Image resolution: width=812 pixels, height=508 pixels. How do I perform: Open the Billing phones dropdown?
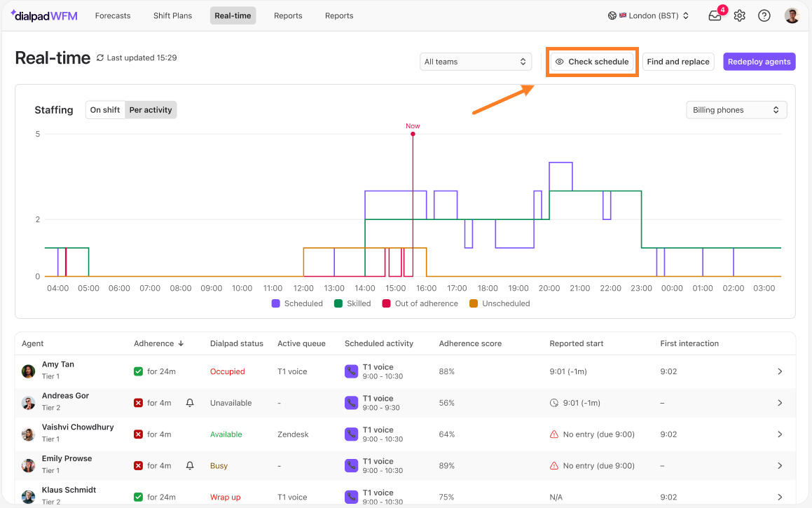[736, 110]
